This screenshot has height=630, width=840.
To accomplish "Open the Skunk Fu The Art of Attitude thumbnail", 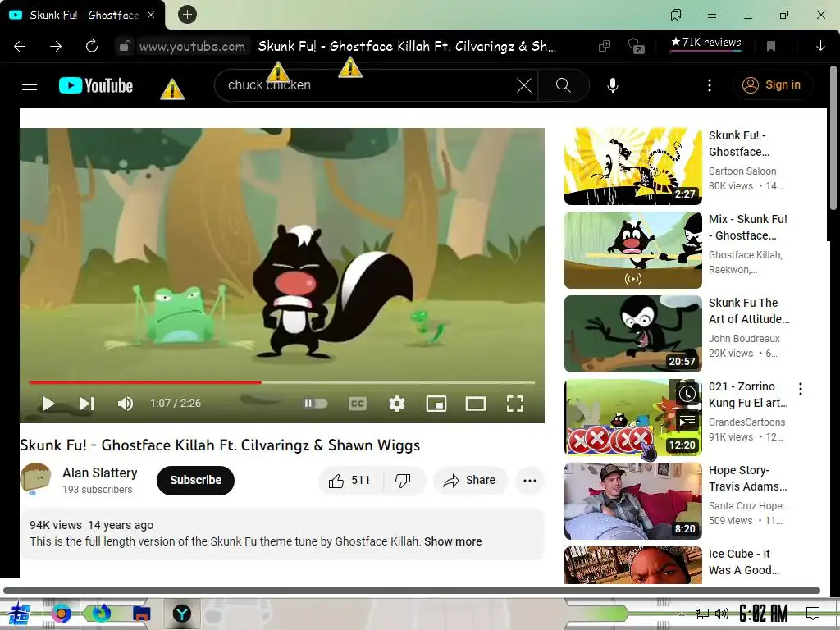I will pyautogui.click(x=633, y=333).
